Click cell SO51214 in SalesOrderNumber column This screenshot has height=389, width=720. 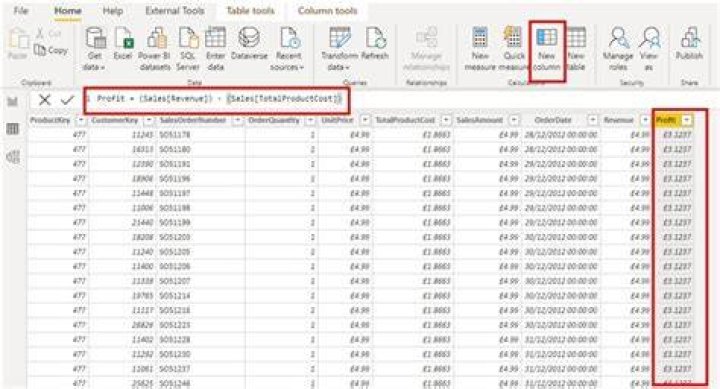tap(174, 296)
